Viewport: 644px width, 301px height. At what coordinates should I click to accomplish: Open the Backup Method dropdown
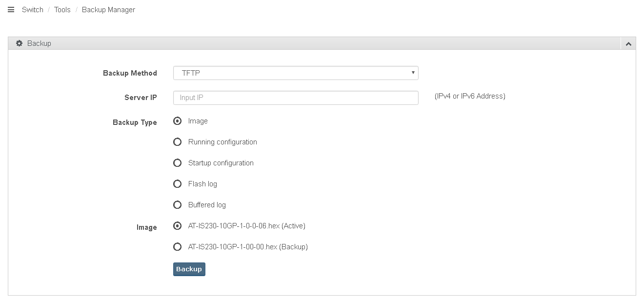296,73
